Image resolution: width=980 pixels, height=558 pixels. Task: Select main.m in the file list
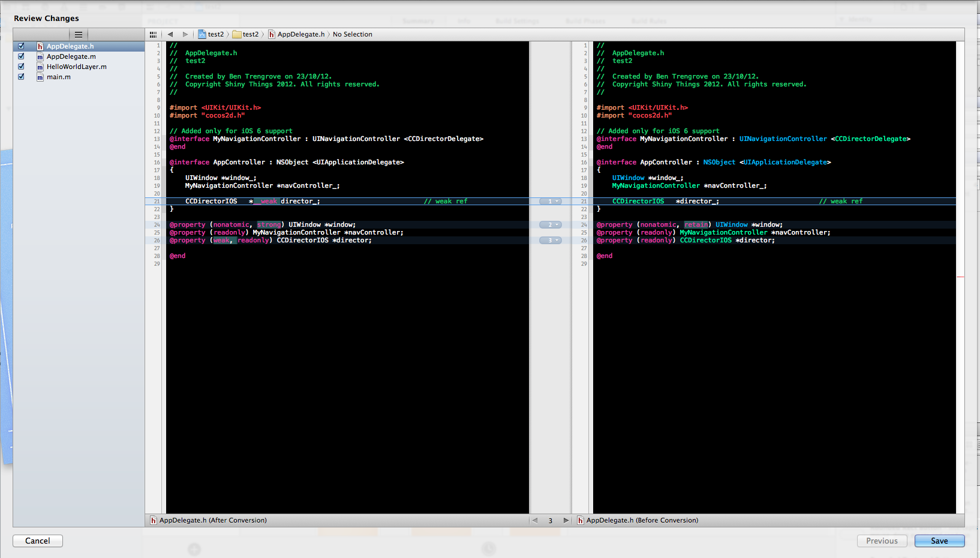point(79,77)
